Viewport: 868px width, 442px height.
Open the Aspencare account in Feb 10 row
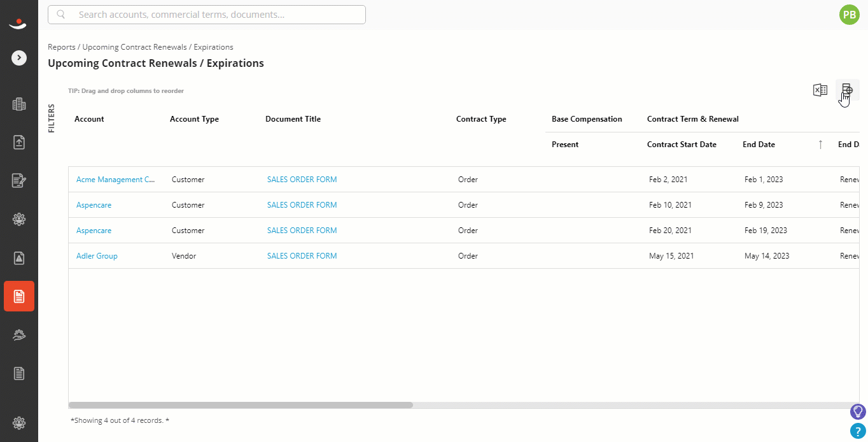94,205
